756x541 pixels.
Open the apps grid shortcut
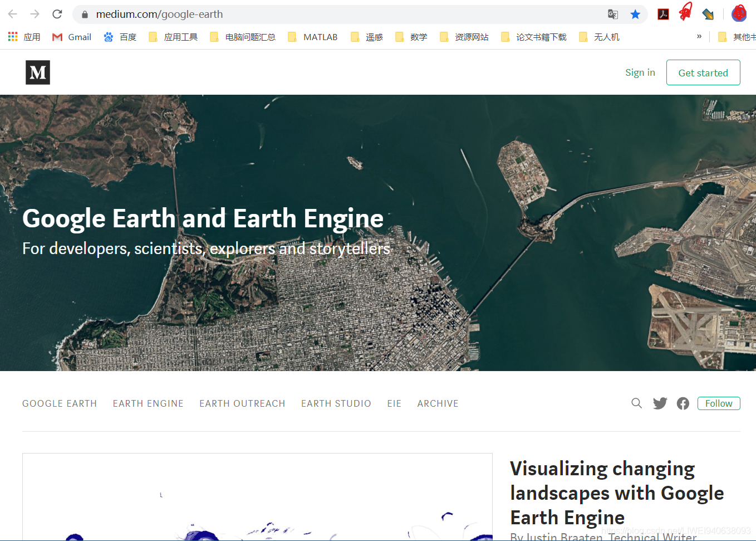(x=24, y=37)
